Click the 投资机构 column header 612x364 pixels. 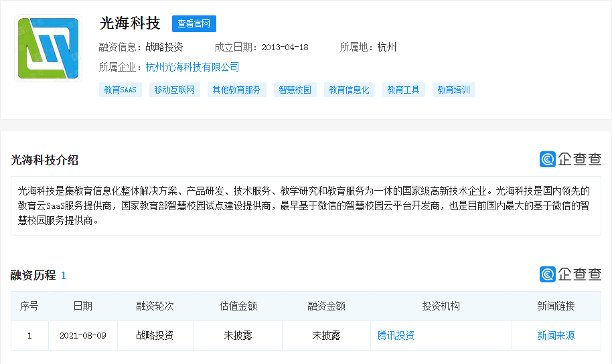pyautogui.click(x=441, y=306)
